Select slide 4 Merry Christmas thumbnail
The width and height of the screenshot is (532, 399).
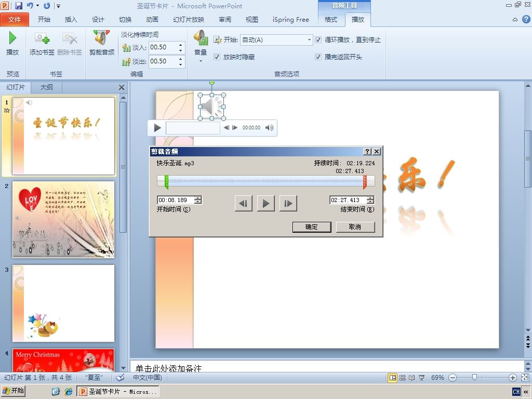[x=63, y=360]
